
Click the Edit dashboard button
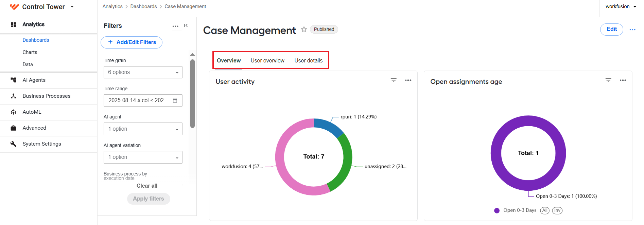coord(612,29)
